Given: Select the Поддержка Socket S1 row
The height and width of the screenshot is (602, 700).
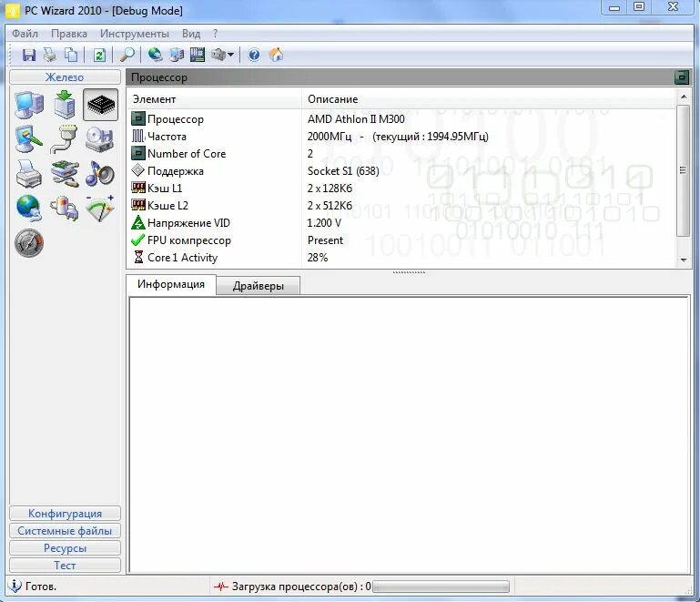Looking at the screenshot, I should (x=401, y=171).
